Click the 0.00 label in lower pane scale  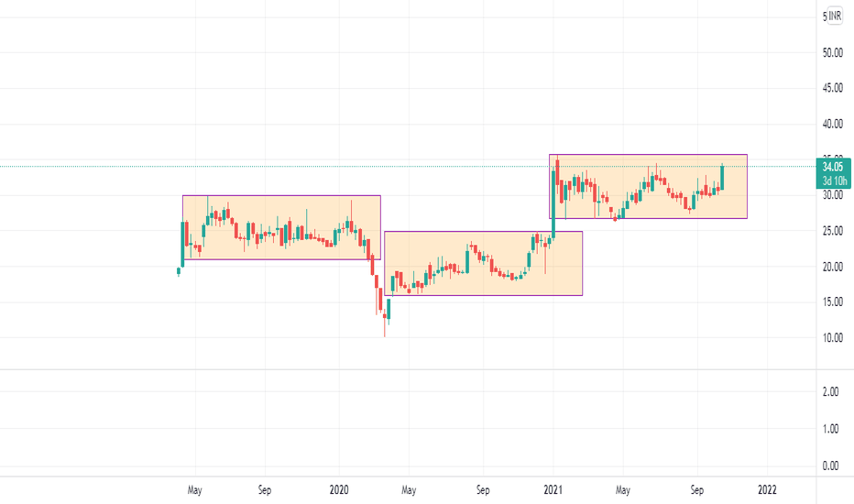[830, 466]
